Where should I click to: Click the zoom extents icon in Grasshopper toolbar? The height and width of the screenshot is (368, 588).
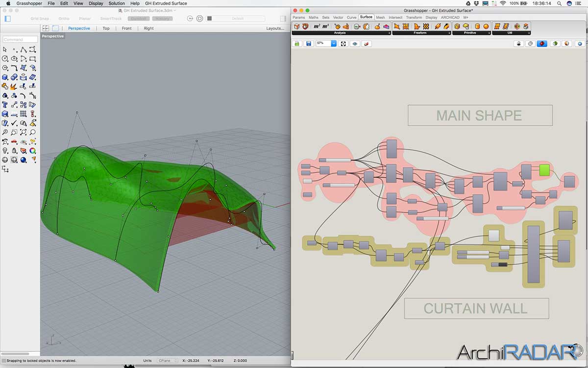point(343,43)
